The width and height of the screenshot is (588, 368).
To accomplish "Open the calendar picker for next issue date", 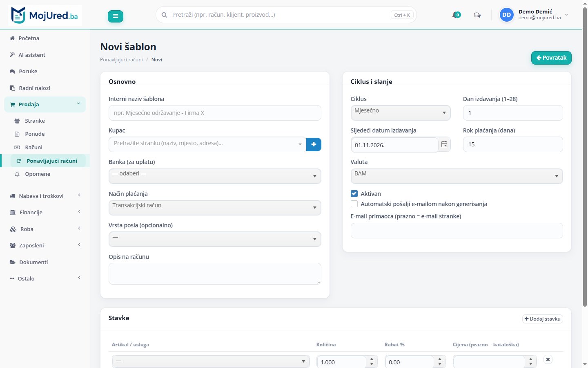I will 444,144.
